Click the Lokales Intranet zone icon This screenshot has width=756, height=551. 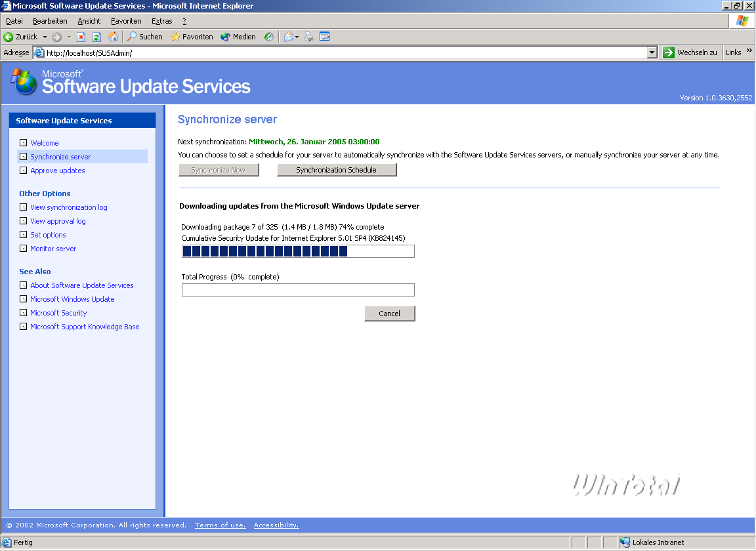[x=625, y=542]
